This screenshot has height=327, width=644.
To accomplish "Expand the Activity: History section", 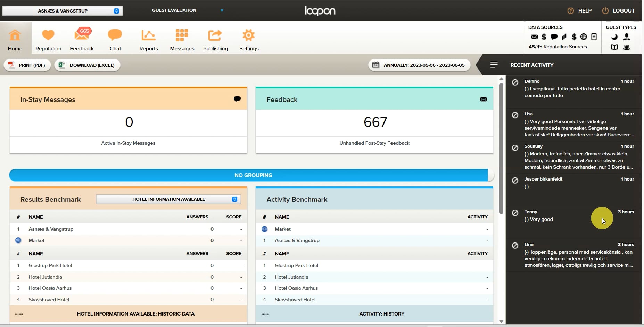I will coord(374,314).
